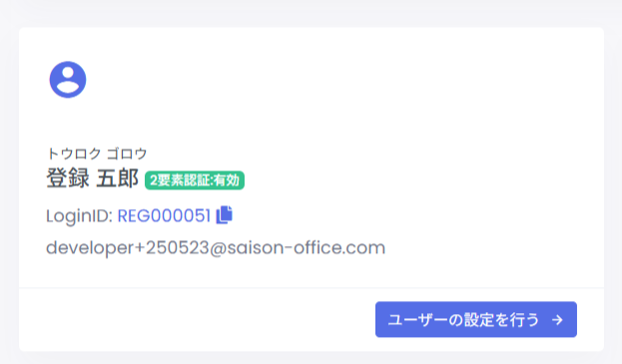622x364 pixels.
Task: Click the divider line above the settings button
Action: [x=311, y=288]
